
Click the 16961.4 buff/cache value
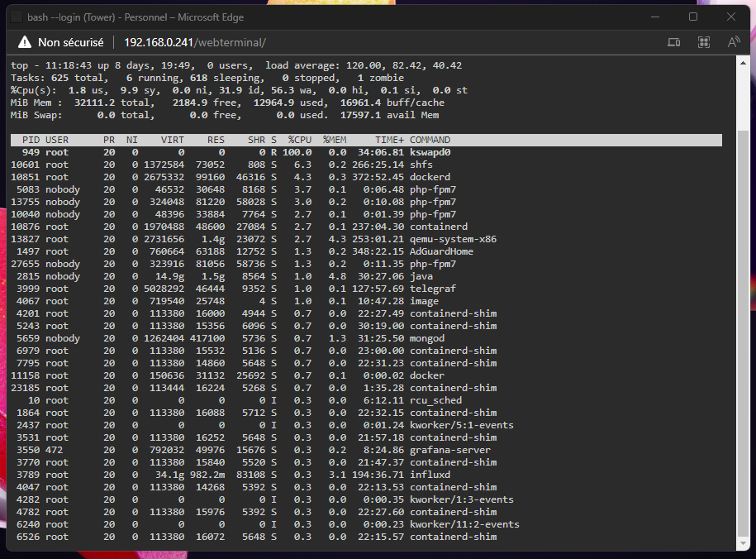tap(392, 103)
